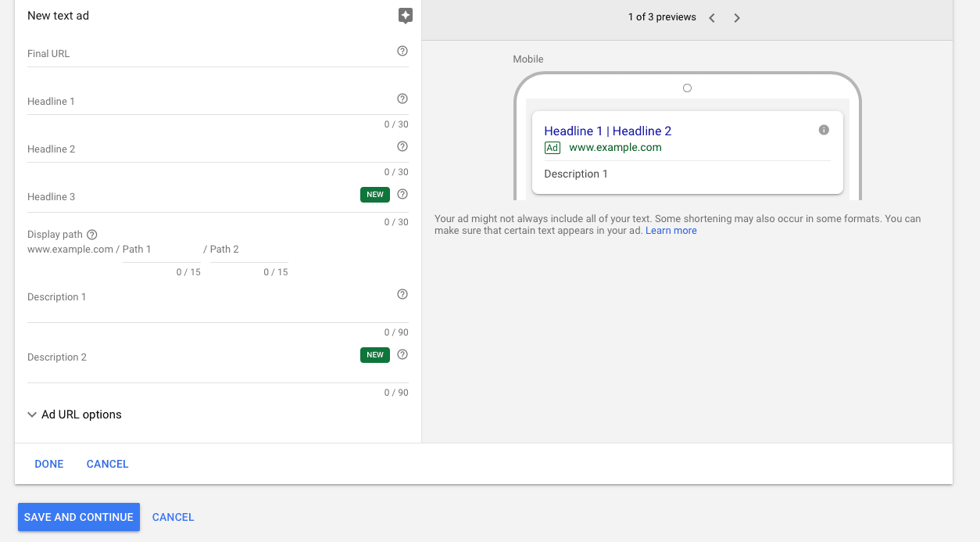The image size is (980, 542).
Task: Open the Learn more link
Action: 671,231
